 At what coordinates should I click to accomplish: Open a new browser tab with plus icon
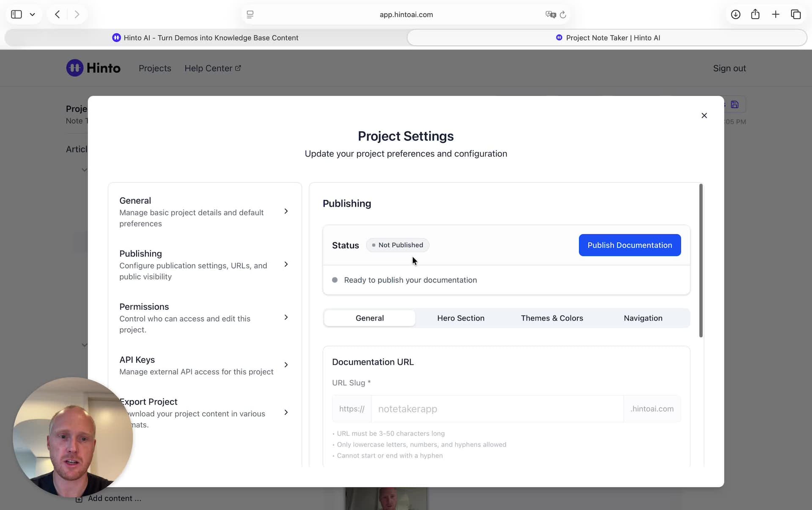[x=775, y=14]
